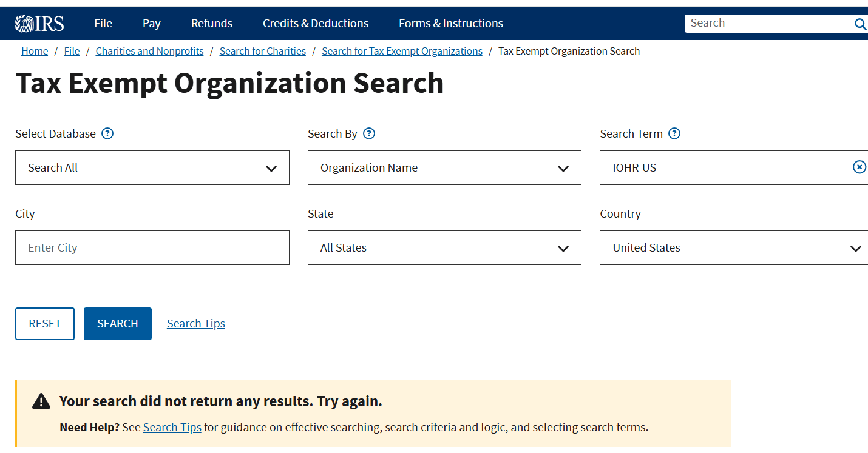Open help icon next to Search Term
The image size is (868, 453).
coord(674,133)
